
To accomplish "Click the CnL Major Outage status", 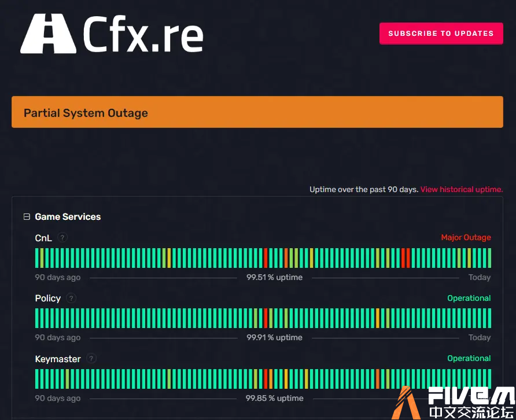I will (466, 237).
